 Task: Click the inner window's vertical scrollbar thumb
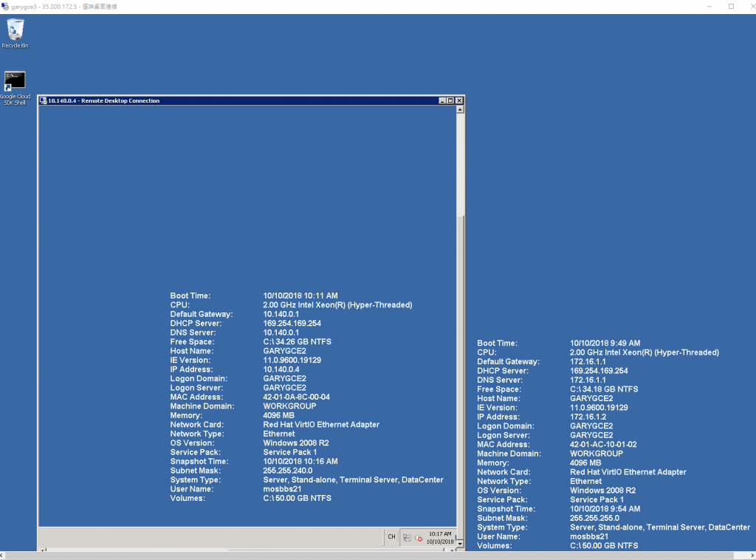click(461, 376)
